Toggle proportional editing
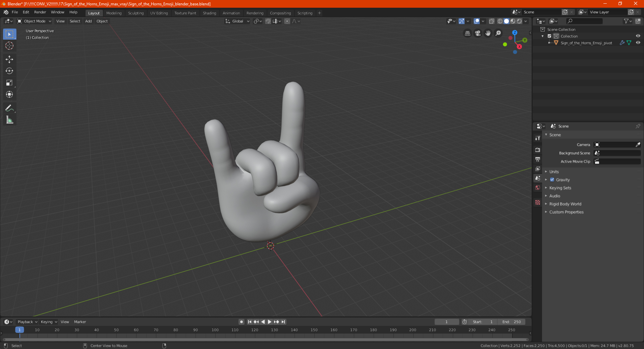 coord(287,21)
